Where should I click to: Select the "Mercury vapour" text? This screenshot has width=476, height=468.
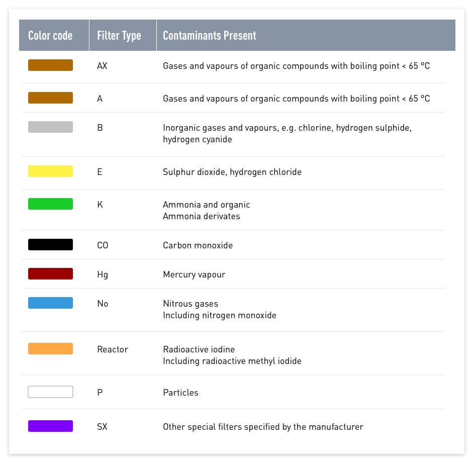point(194,274)
